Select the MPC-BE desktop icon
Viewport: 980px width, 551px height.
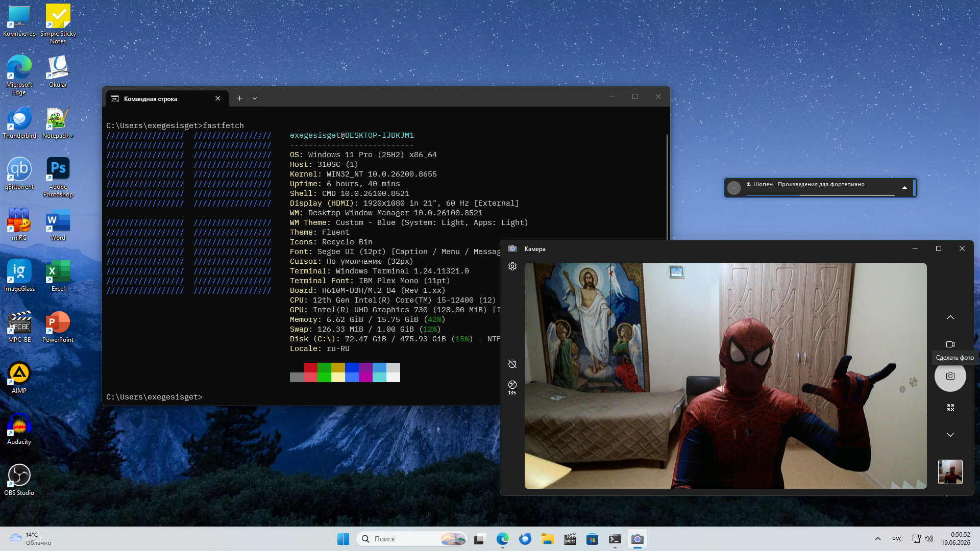[19, 327]
